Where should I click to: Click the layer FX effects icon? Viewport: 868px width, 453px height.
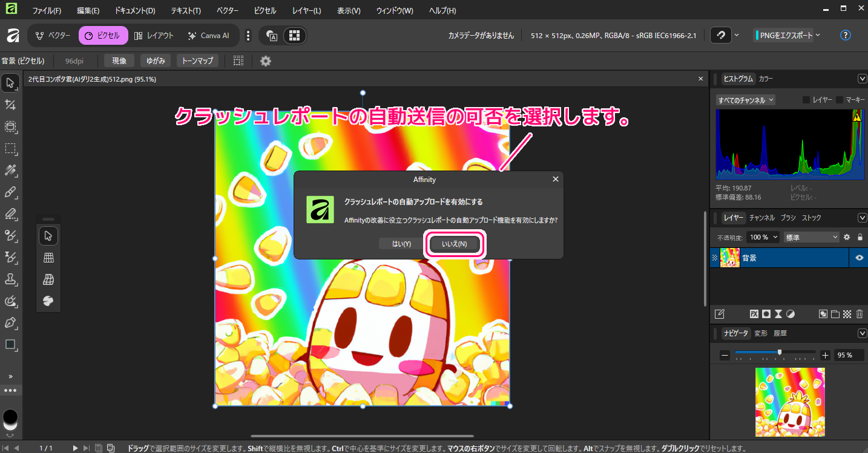pyautogui.click(x=754, y=314)
